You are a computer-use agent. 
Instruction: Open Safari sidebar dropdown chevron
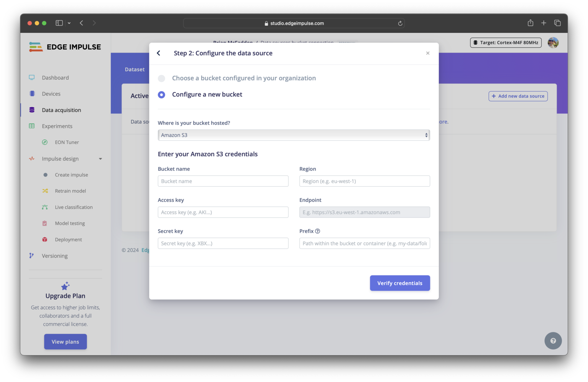69,23
